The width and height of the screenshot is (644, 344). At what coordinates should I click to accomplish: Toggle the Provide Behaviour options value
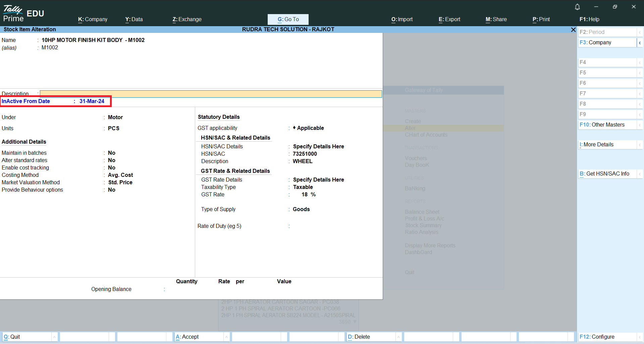(112, 190)
